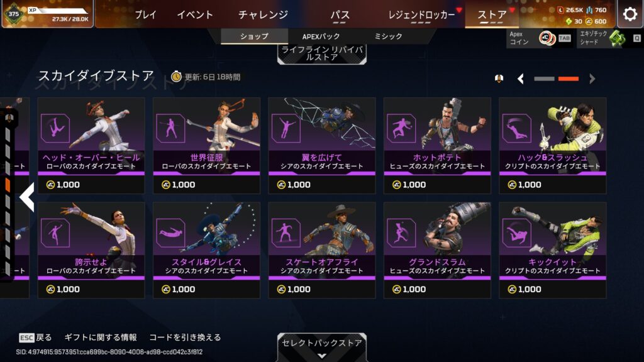644x362 pixels.
Task: Click ギフトに関する情報 link
Action: click(x=101, y=337)
